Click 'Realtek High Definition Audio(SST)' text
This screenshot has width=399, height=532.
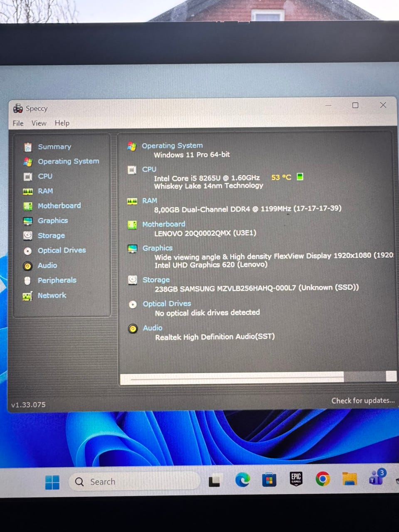pyautogui.click(x=215, y=337)
